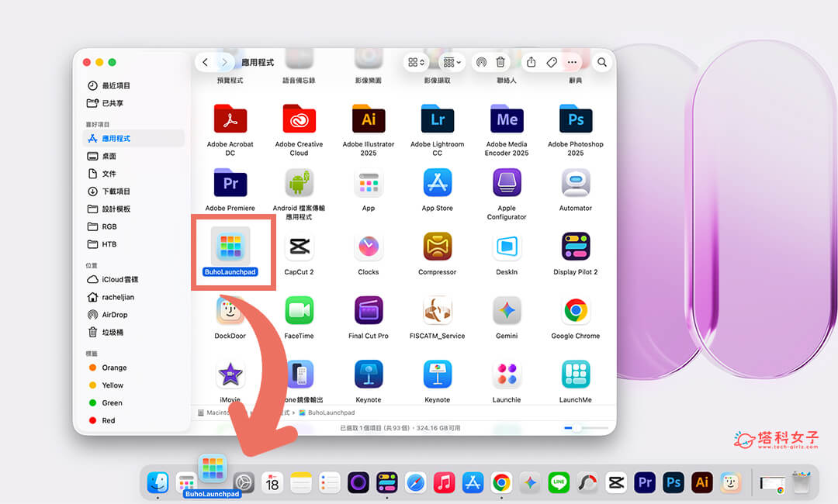Select the DockDoor app icon
This screenshot has height=504, width=838.
230,310
